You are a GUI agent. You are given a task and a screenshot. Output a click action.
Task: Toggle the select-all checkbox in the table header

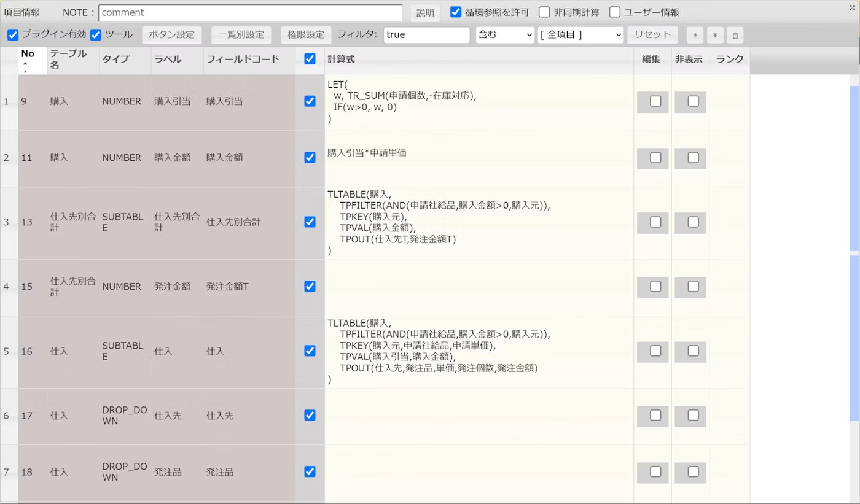(310, 59)
